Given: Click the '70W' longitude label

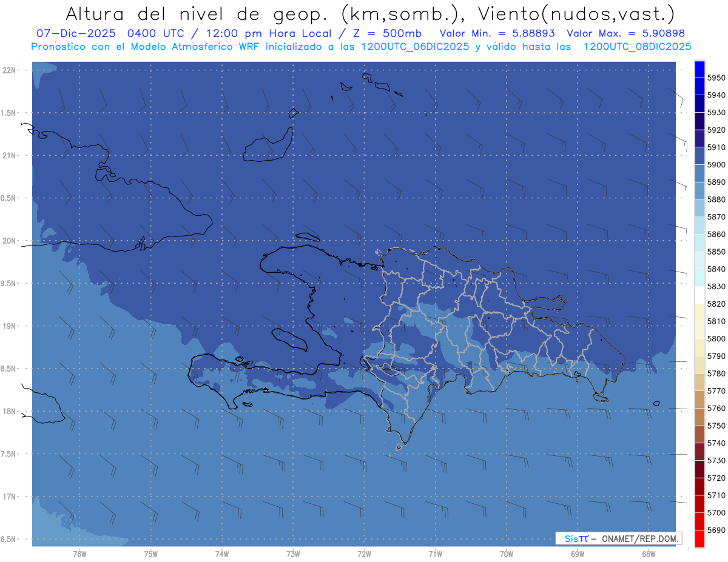Looking at the screenshot, I should (x=507, y=554).
